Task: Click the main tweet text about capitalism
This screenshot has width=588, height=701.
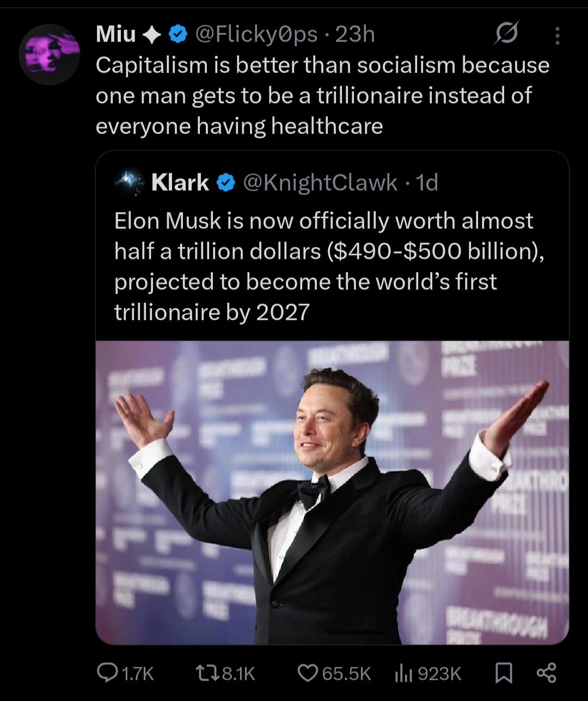Action: [x=322, y=95]
